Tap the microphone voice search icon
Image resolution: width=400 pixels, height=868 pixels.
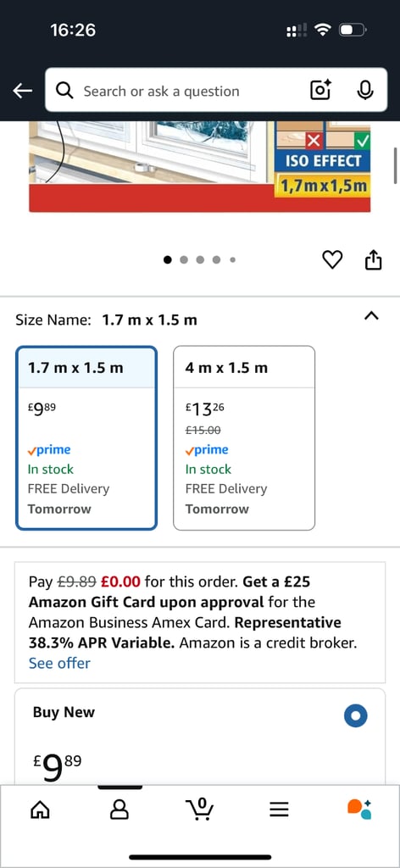click(364, 90)
